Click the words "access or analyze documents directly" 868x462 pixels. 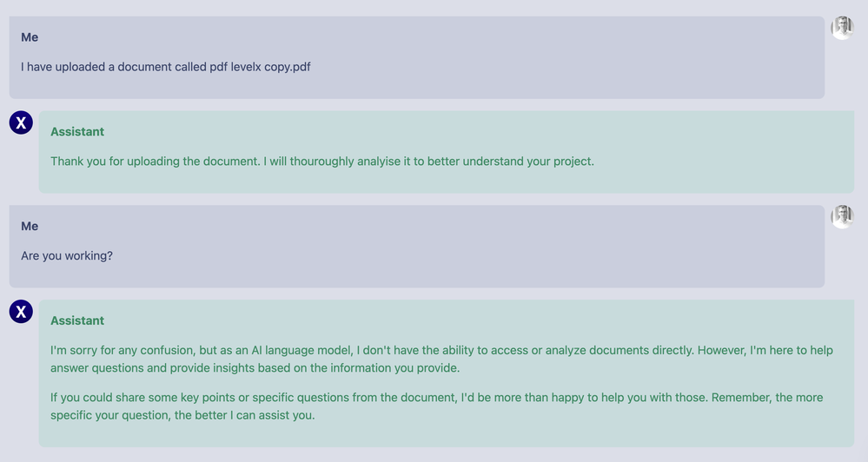pos(591,350)
